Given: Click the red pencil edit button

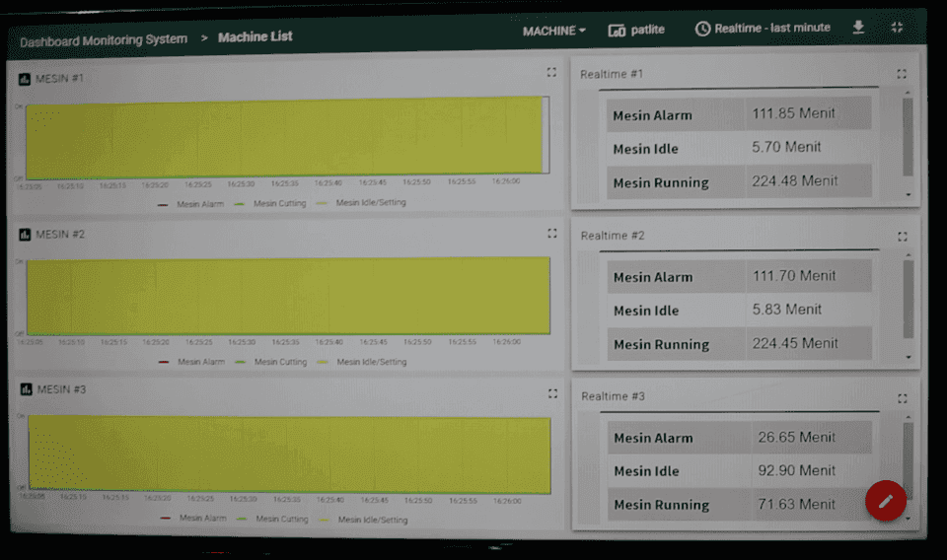Looking at the screenshot, I should (885, 501).
